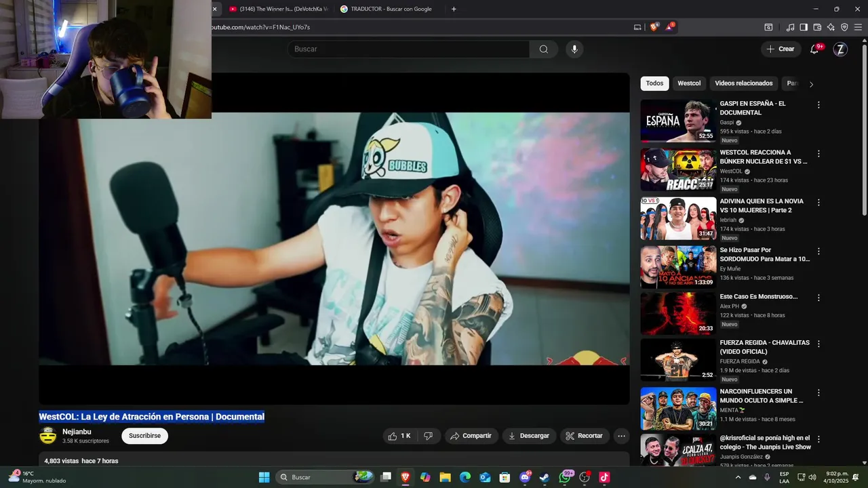The image size is (868, 488).
Task: Open the weather widget showing 16°C
Action: click(x=37, y=477)
